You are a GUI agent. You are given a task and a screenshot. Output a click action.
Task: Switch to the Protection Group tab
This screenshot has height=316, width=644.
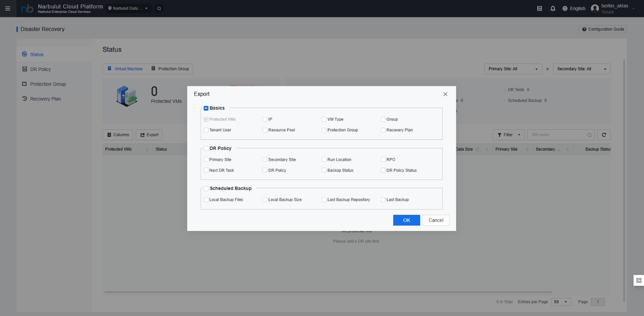(170, 69)
